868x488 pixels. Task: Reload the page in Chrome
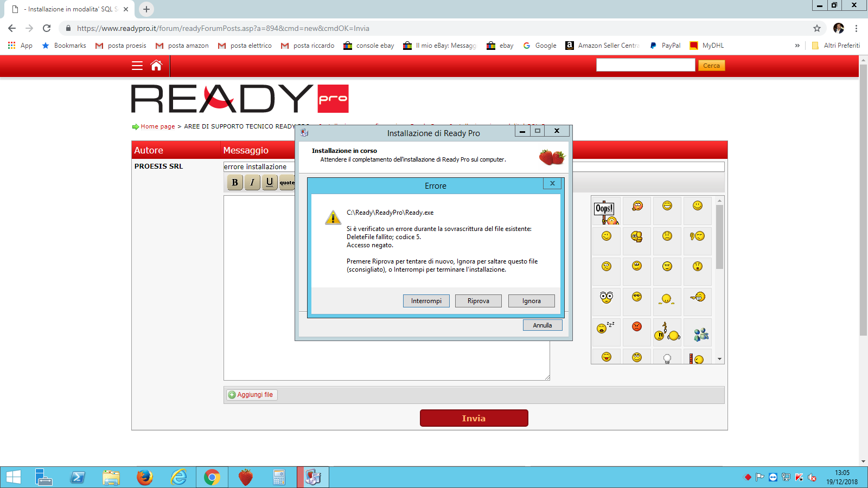pyautogui.click(x=47, y=28)
